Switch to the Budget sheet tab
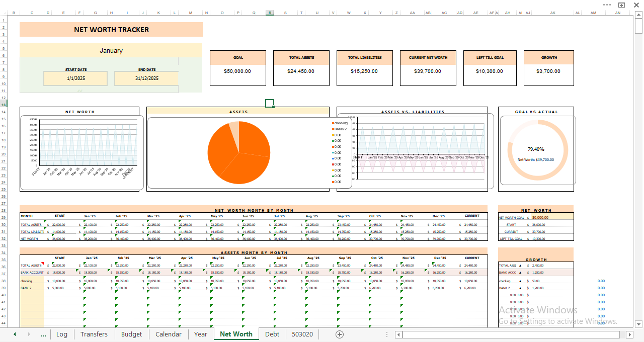Screen dimensions: 644x342 131,334
